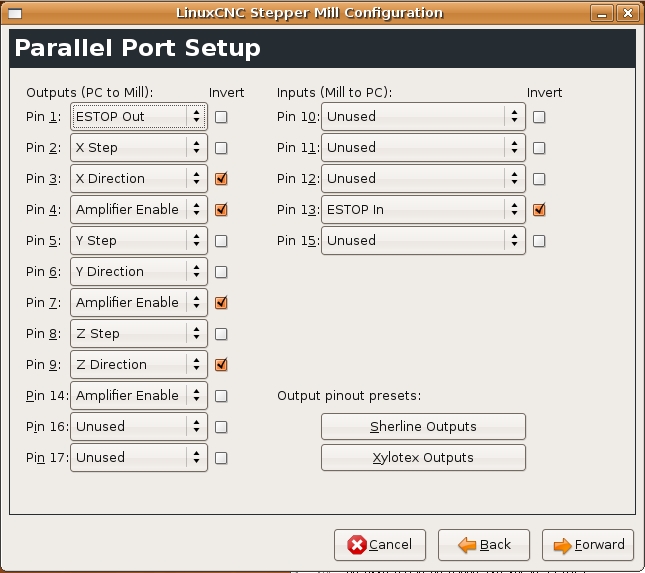Click the window menu icon in title bar

pyautogui.click(x=15, y=14)
